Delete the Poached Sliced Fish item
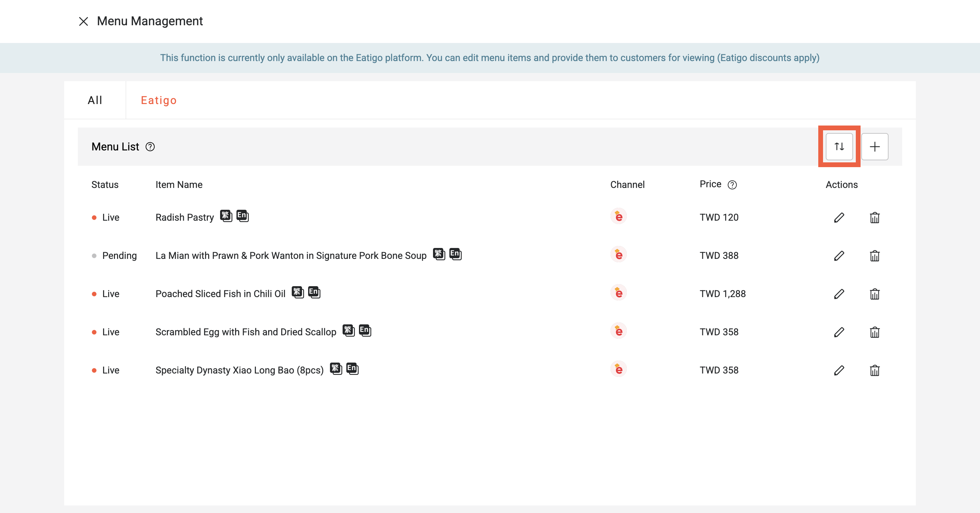Viewport: 980px width, 513px height. pyautogui.click(x=875, y=294)
